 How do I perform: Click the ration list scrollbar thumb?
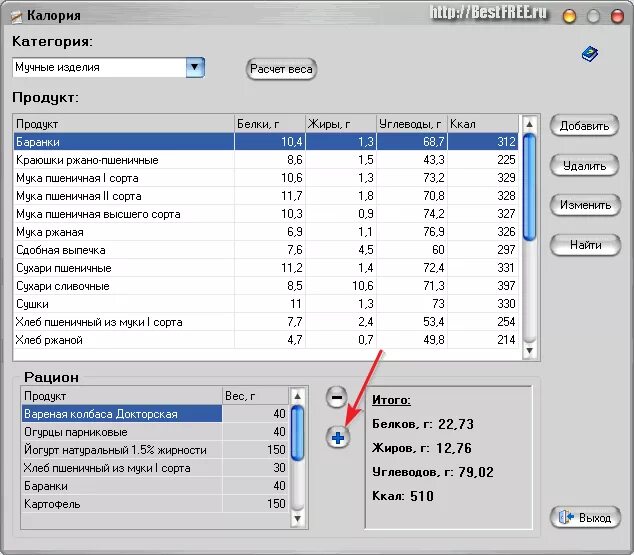(x=297, y=433)
